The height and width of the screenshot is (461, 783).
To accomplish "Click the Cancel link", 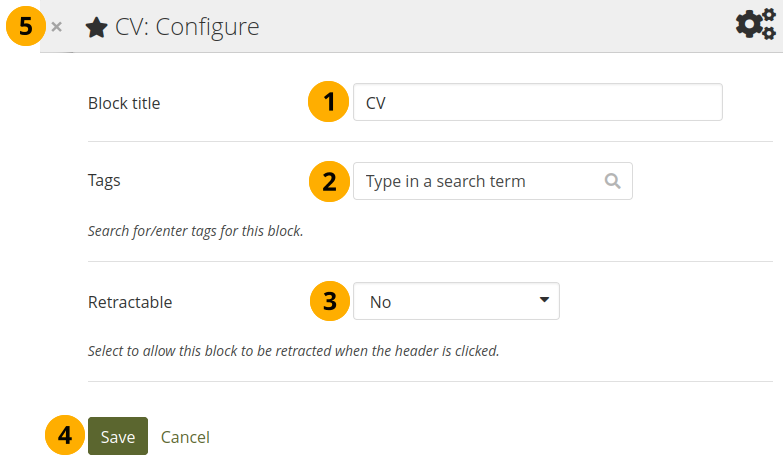I will 185,437.
